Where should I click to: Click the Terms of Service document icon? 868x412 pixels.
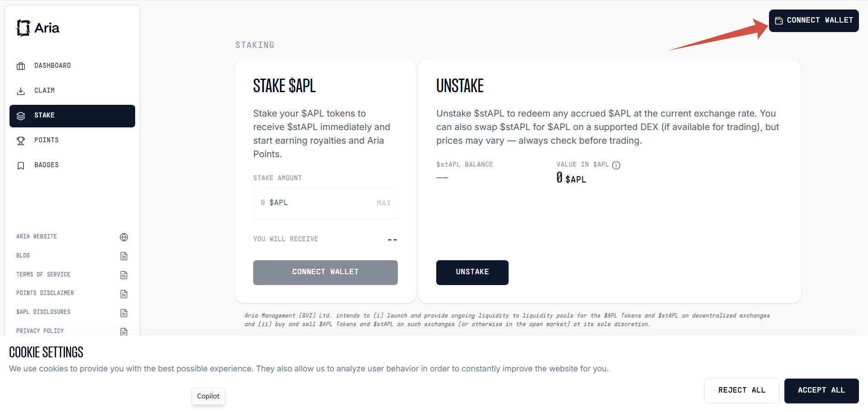pyautogui.click(x=124, y=275)
